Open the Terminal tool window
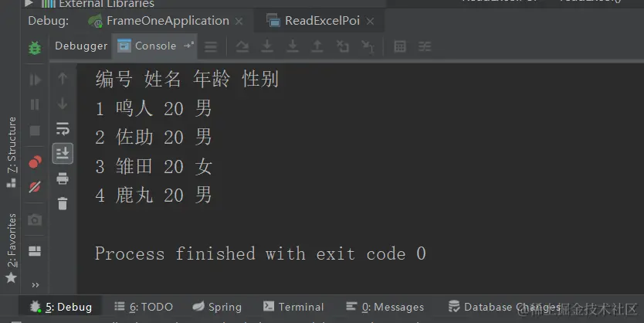Viewport: 644px width, 323px height. [x=293, y=307]
